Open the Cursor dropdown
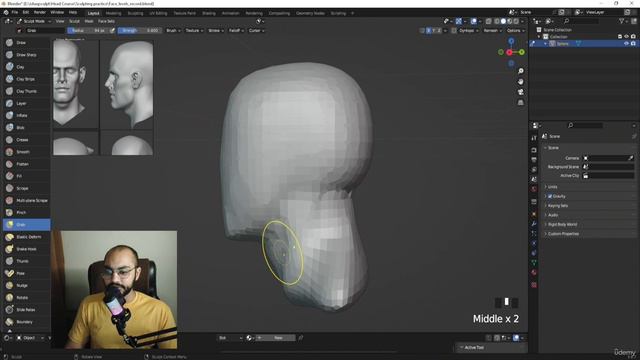The width and height of the screenshot is (640, 360). 256,31
